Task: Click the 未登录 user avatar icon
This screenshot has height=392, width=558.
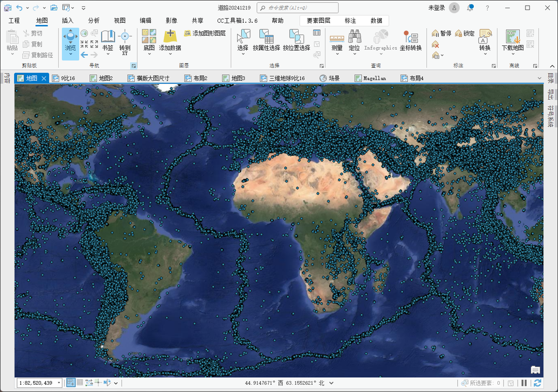Action: click(x=454, y=7)
